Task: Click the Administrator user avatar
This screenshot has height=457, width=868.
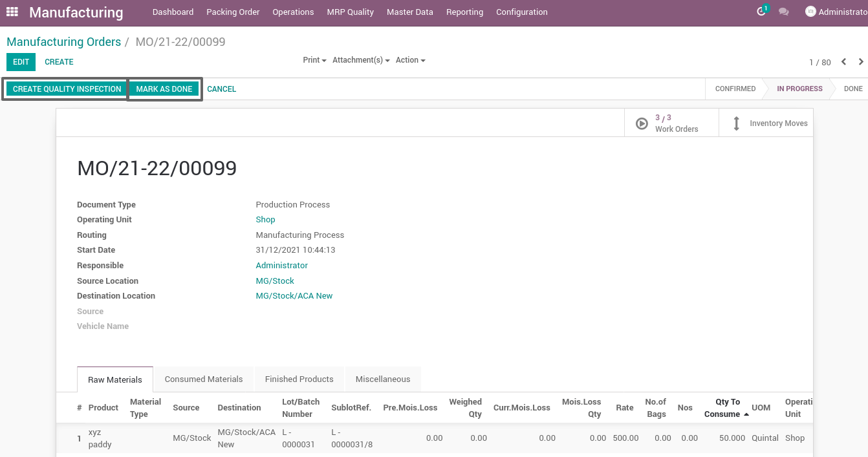Action: click(x=810, y=12)
